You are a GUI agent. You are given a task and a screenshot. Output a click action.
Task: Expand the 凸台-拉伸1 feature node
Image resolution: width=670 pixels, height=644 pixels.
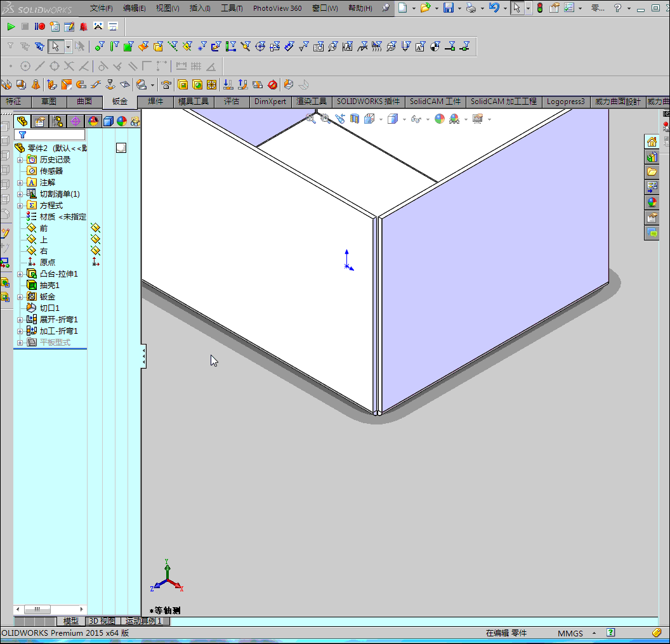20,274
